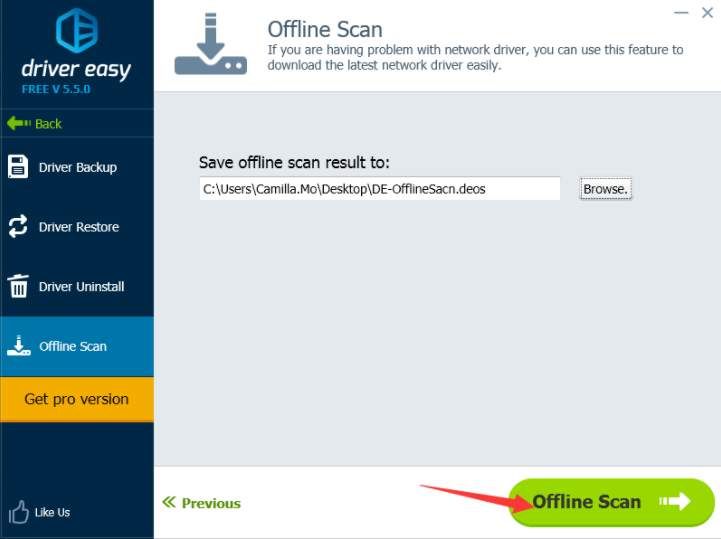Select the Offline Scan sidebar text label
Image resolution: width=721 pixels, height=539 pixels.
(x=72, y=347)
